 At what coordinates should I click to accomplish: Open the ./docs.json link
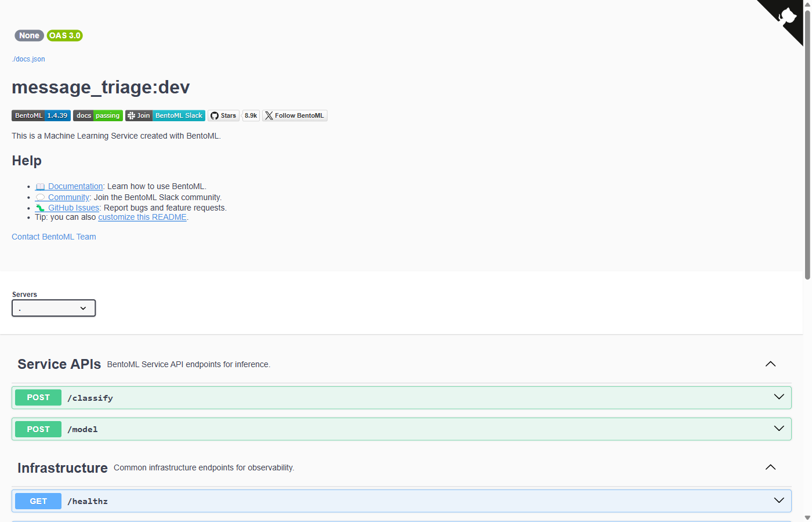coord(28,59)
